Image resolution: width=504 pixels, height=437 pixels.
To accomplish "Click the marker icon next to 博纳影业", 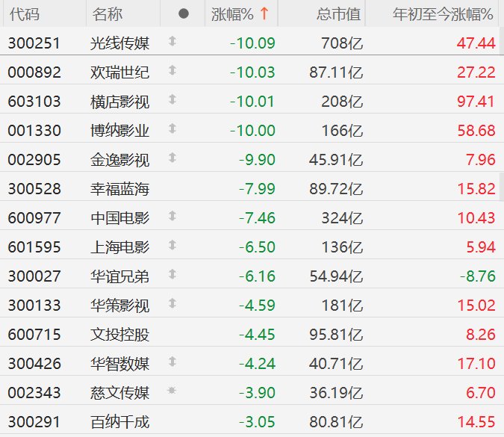I will (x=172, y=128).
